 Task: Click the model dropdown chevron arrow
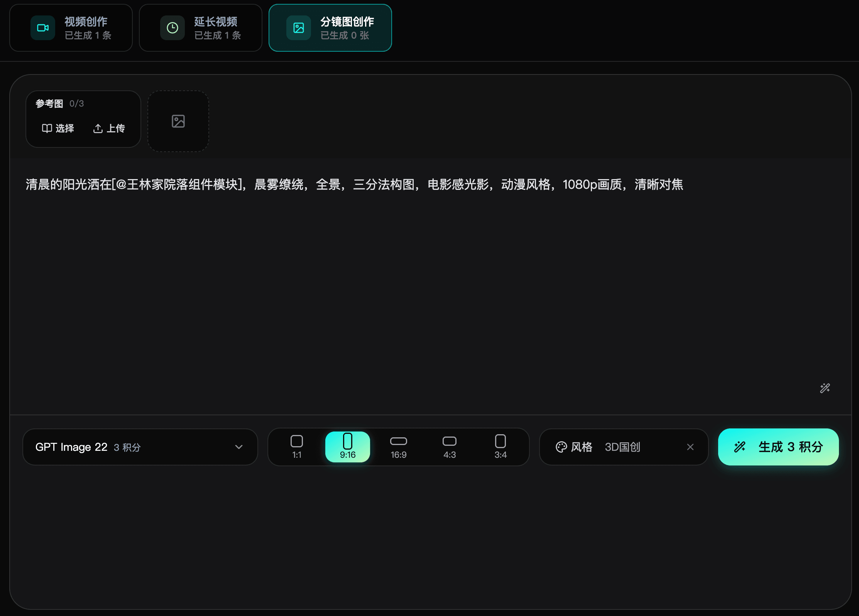[239, 447]
